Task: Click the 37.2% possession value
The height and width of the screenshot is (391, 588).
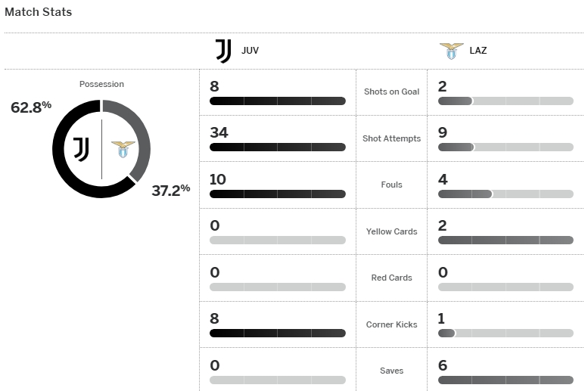Action: pos(171,190)
